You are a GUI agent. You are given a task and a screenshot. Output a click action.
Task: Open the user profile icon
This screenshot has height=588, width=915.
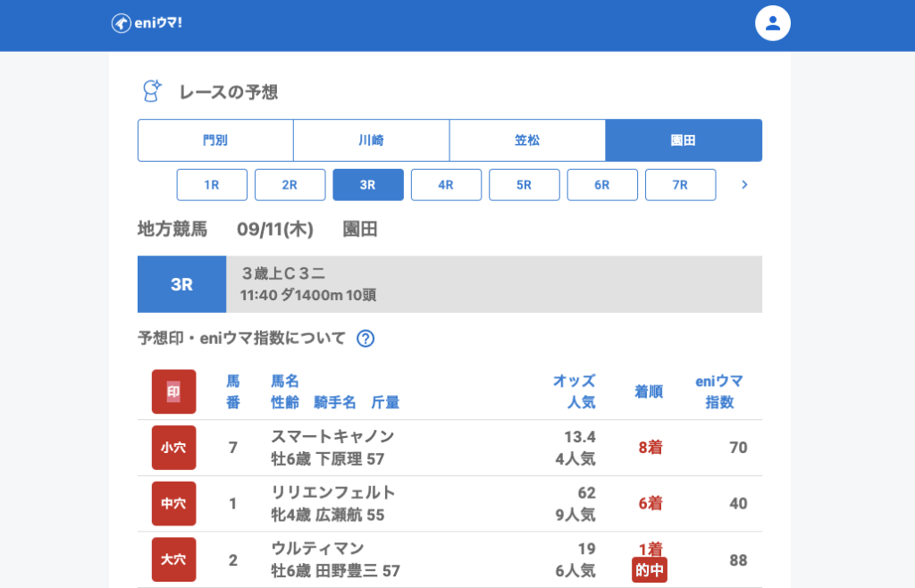point(773,23)
